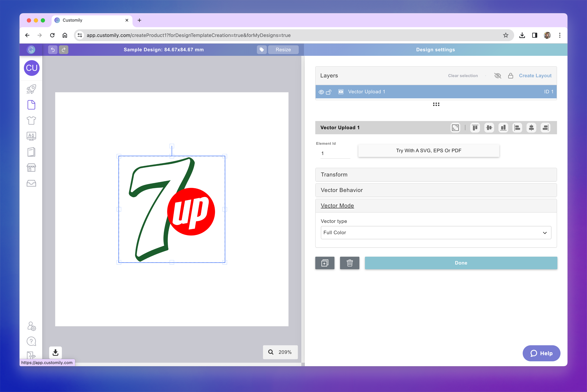This screenshot has height=392, width=587.
Task: Click the rocket icon in sidebar
Action: (31, 89)
